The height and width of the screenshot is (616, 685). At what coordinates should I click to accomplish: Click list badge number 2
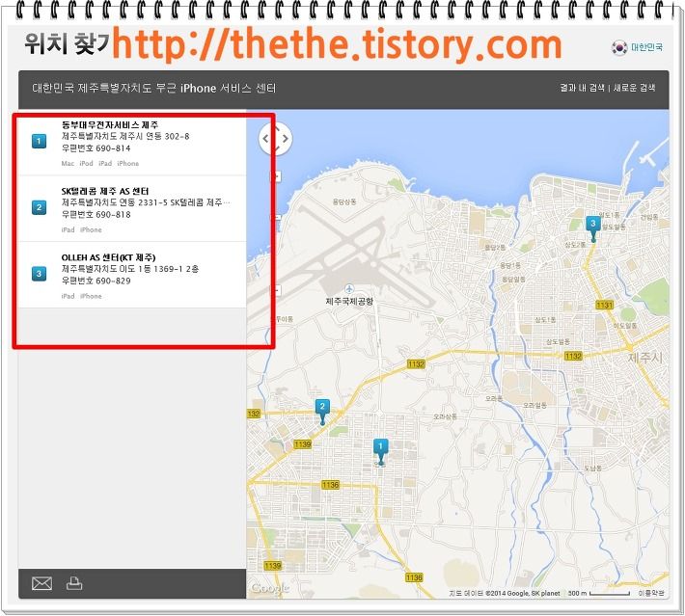pyautogui.click(x=39, y=207)
